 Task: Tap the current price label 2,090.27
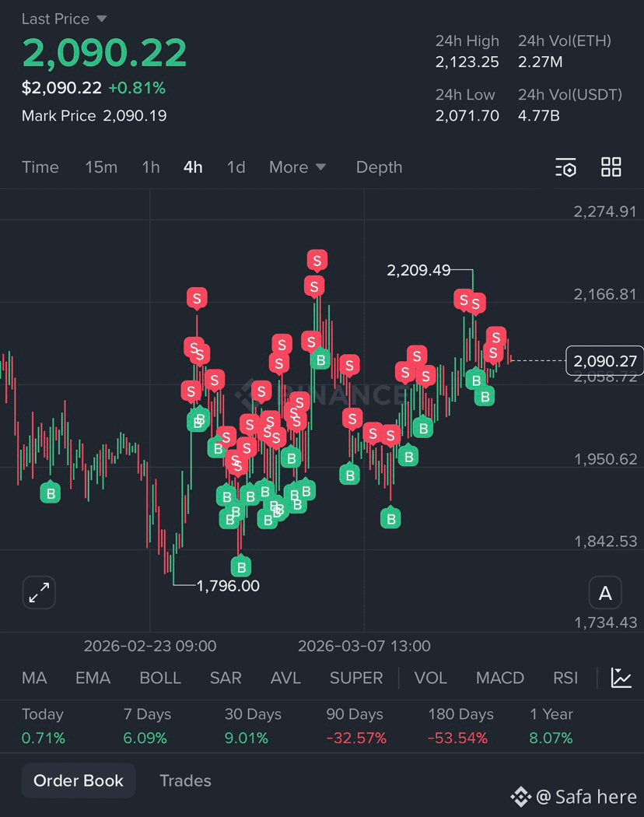click(x=605, y=360)
